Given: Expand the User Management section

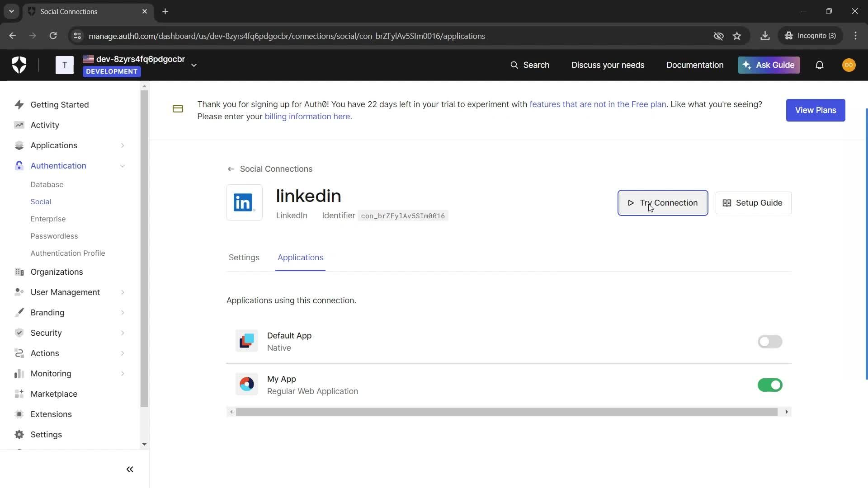Looking at the screenshot, I should [123, 292].
